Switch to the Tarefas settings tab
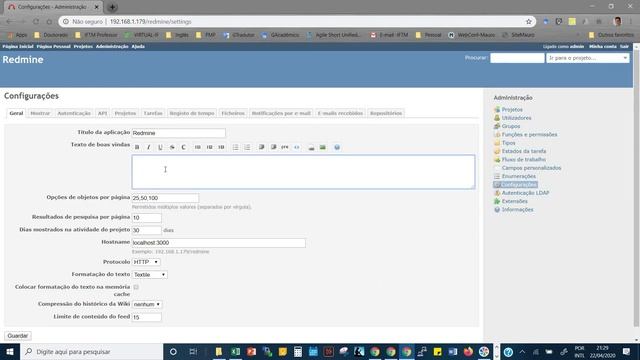Viewport: 640px width, 360px height. pyautogui.click(x=153, y=113)
